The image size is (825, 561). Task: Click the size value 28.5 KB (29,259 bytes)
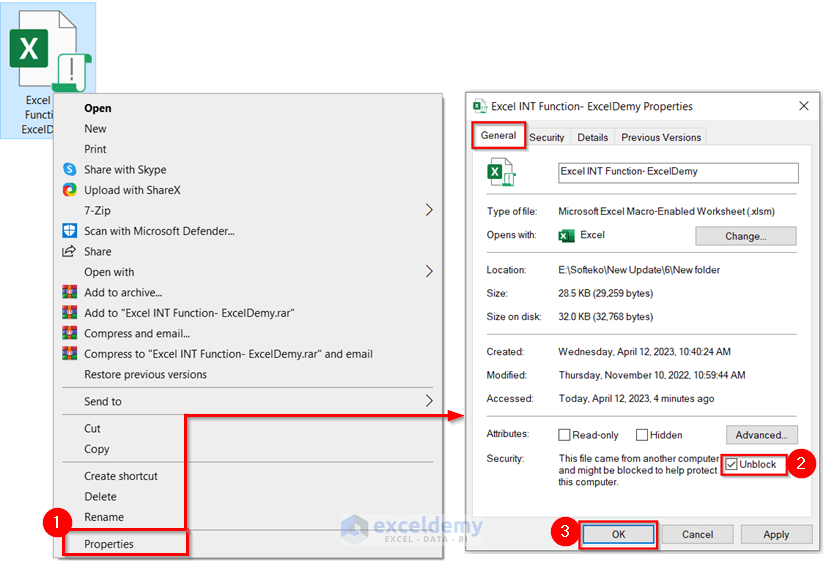606,293
